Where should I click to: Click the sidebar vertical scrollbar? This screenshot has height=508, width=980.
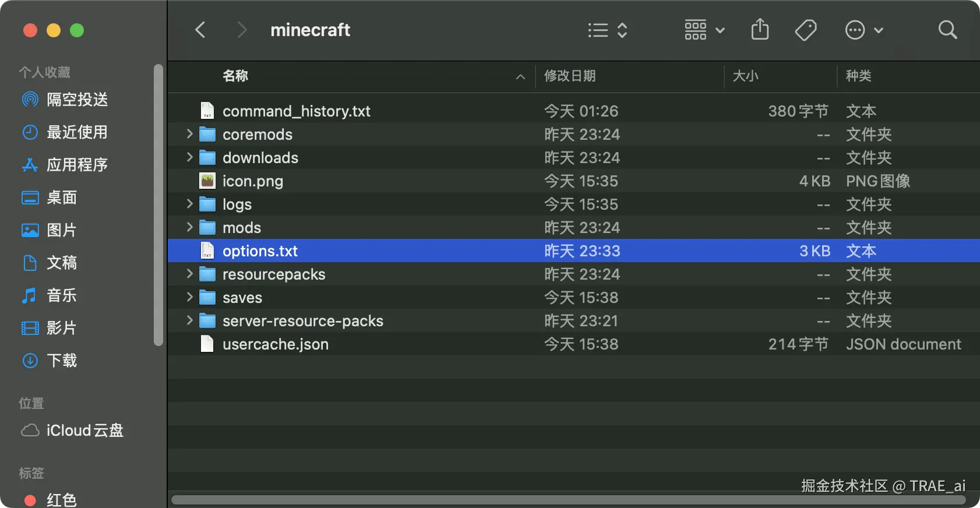158,205
